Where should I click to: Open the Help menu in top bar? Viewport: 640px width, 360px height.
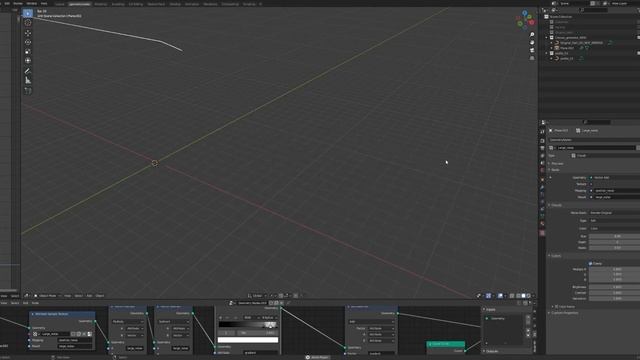click(44, 3)
